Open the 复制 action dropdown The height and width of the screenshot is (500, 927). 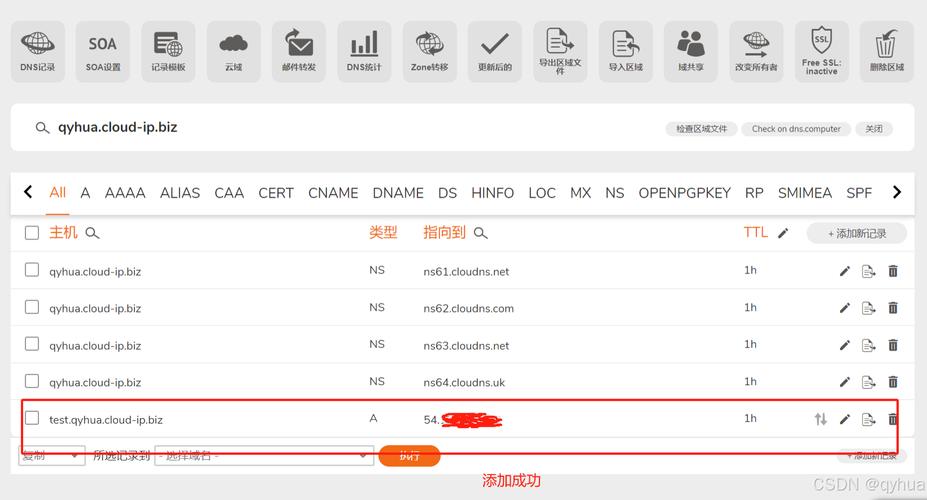(52, 456)
